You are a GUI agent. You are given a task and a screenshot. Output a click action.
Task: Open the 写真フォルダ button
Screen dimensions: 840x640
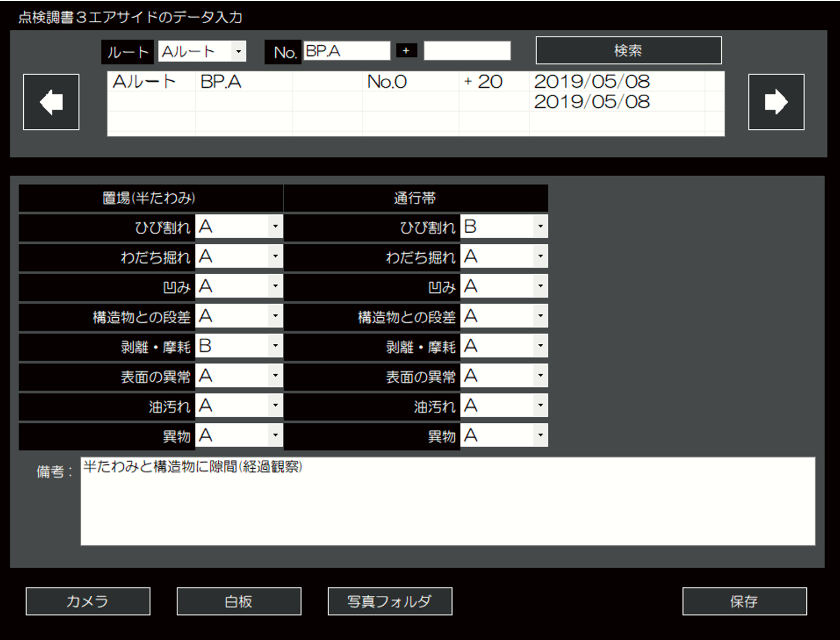click(x=390, y=601)
